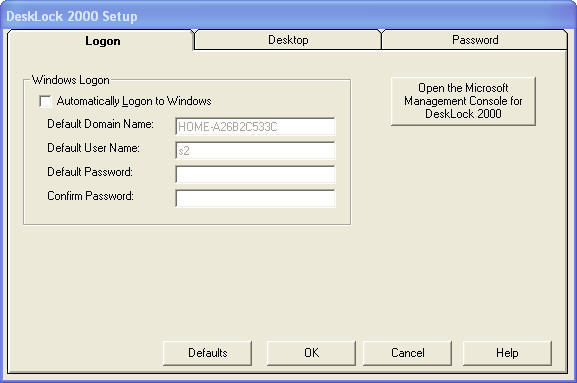Open the Password tab

pos(475,40)
